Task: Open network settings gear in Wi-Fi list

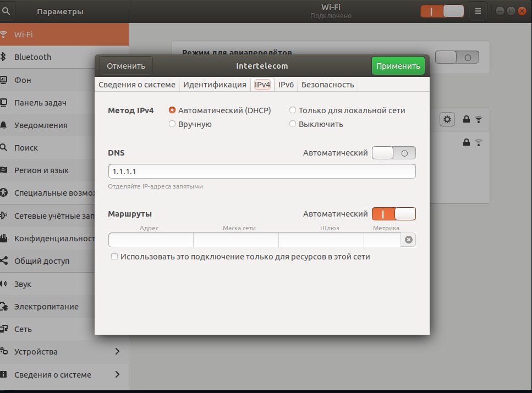Action: click(x=447, y=119)
